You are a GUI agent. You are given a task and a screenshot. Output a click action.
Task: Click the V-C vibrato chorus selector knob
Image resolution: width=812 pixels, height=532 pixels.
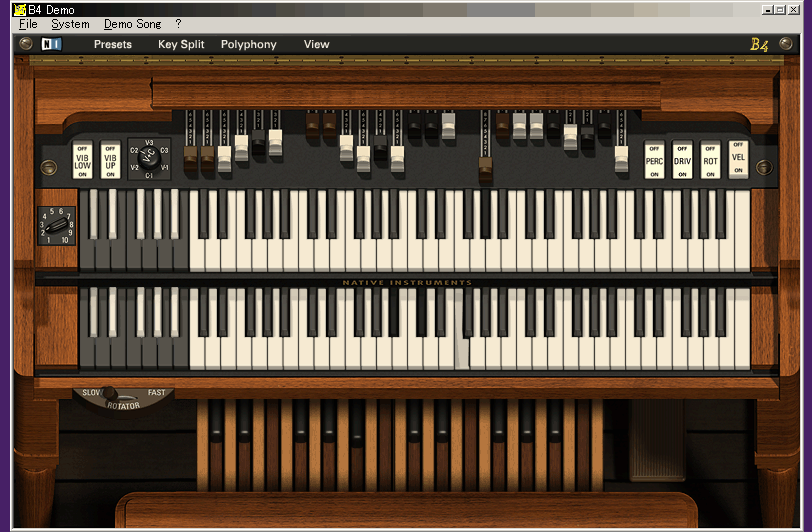(149, 157)
